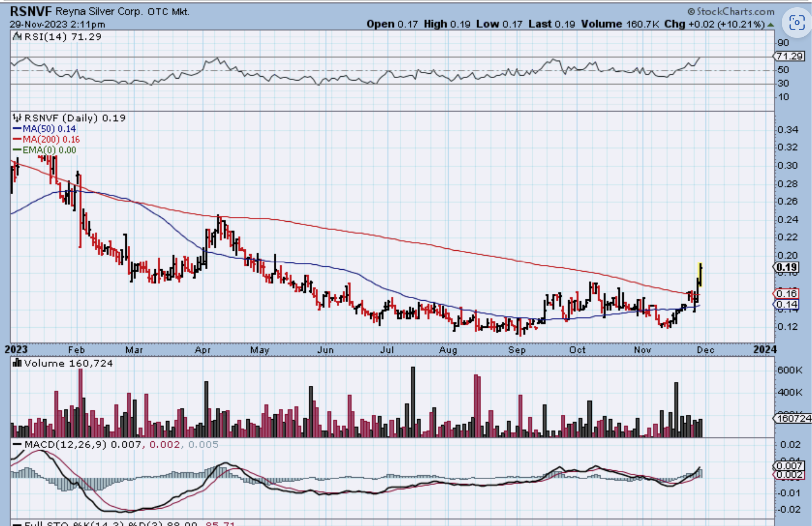Viewport: 812px width, 526px height.
Task: Click the 71.29 RSI value axis tag
Action: pos(789,56)
